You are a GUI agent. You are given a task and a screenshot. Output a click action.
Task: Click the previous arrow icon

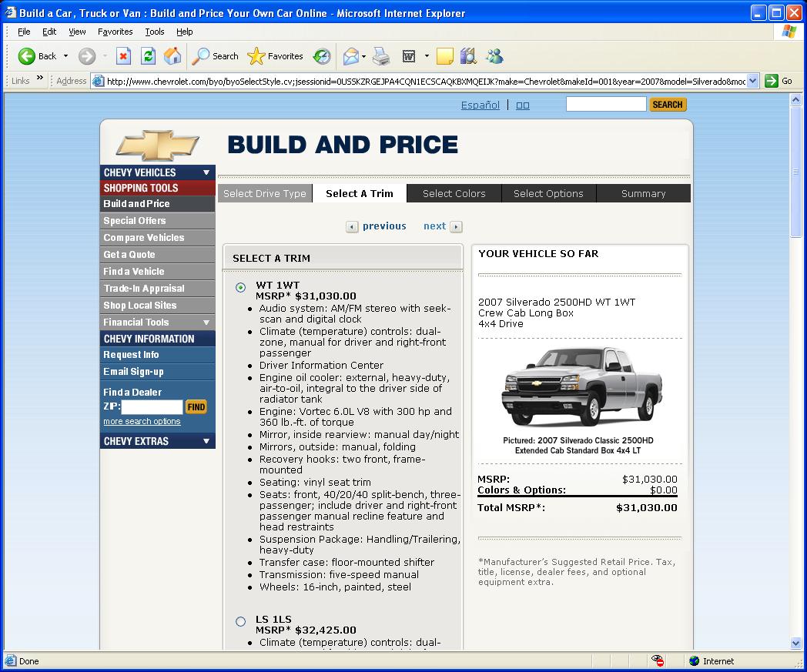[352, 226]
